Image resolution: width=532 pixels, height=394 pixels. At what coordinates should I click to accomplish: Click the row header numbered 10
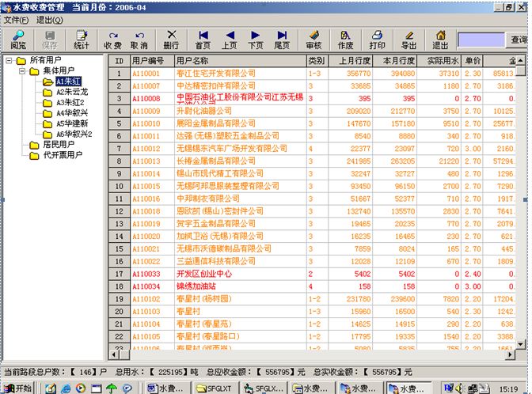pos(119,186)
